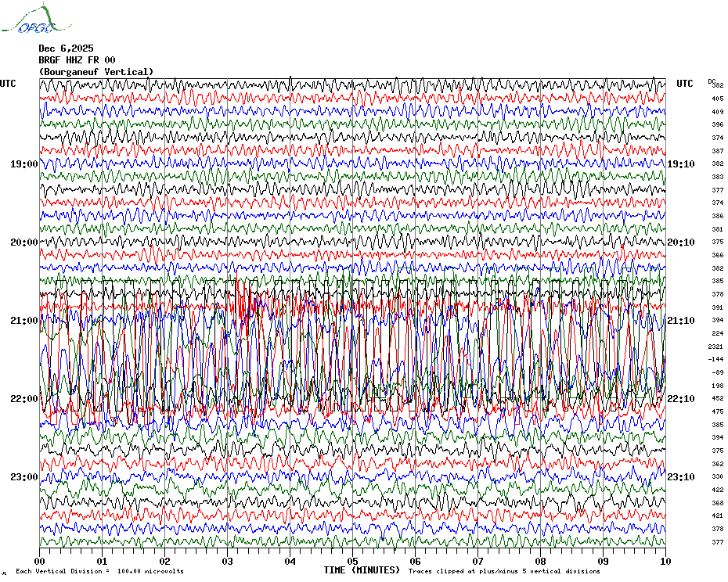Click the 19:10 time label
This screenshot has width=728, height=582.
coord(681,164)
